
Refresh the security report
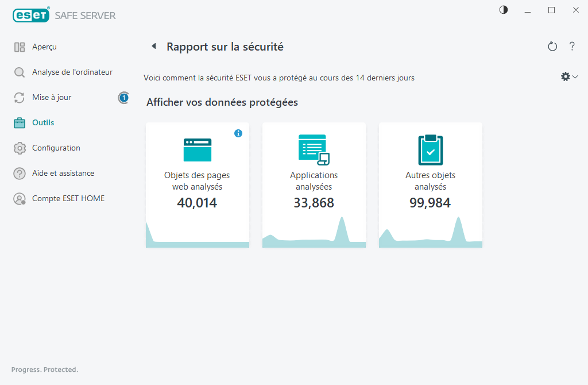(x=552, y=46)
